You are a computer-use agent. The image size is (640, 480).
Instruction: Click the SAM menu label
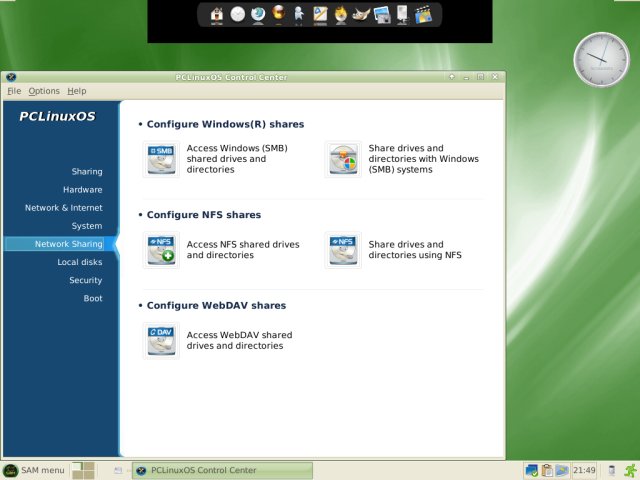click(43, 470)
